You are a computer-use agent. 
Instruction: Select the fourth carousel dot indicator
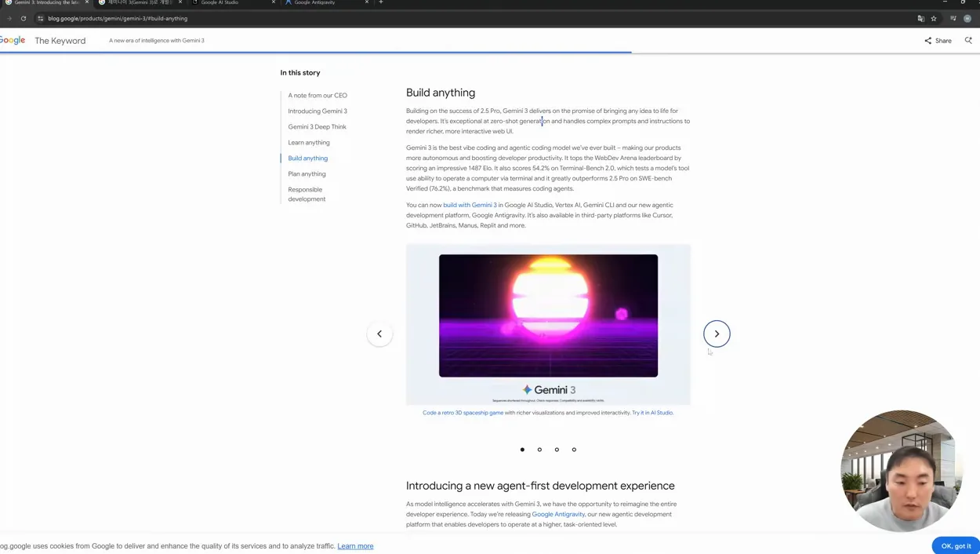click(574, 450)
